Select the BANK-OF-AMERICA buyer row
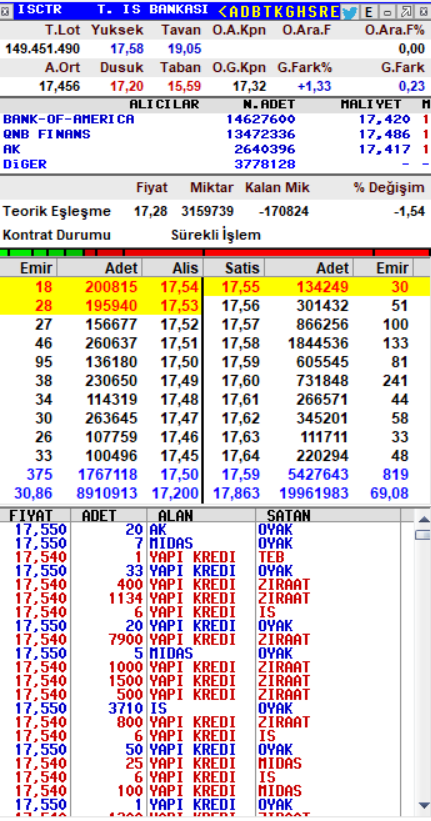The height and width of the screenshot is (821, 431). pyautogui.click(x=215, y=119)
